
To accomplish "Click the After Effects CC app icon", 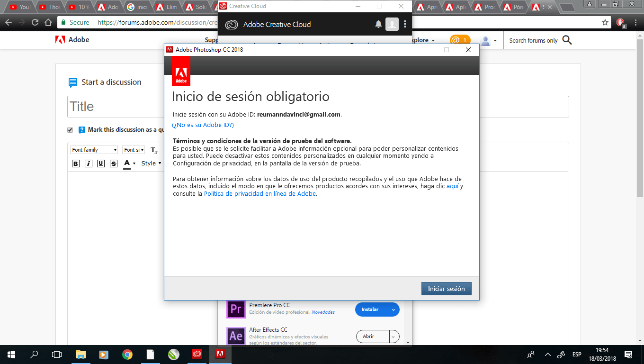I will point(235,336).
